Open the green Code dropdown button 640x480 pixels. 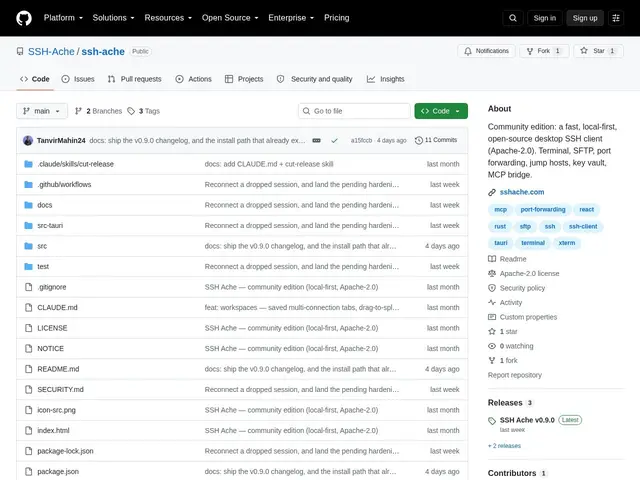tap(441, 111)
